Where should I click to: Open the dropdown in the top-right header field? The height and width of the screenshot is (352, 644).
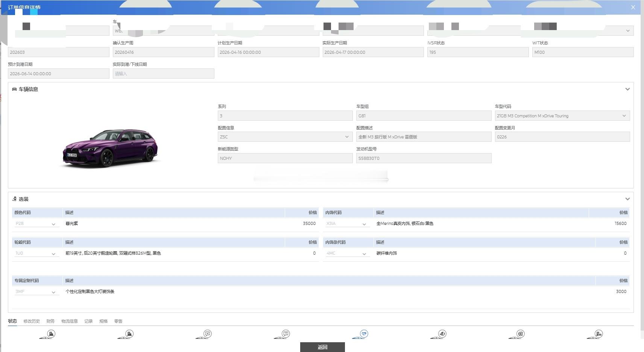pyautogui.click(x=628, y=31)
